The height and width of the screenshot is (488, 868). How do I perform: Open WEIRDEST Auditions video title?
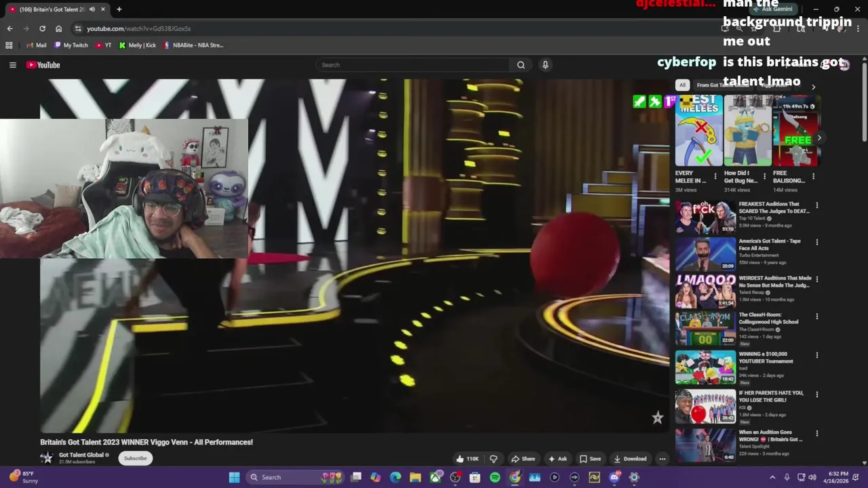[775, 281]
